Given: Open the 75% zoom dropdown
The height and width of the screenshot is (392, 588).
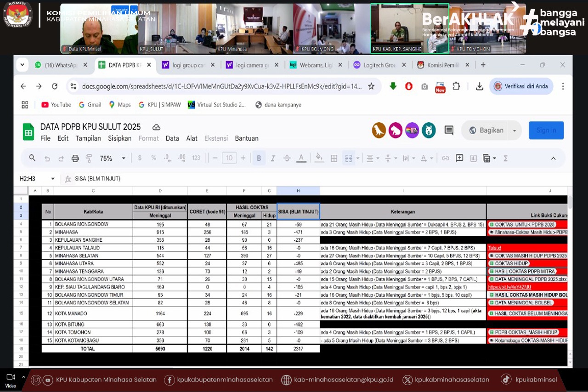Looking at the screenshot, I should [x=113, y=158].
